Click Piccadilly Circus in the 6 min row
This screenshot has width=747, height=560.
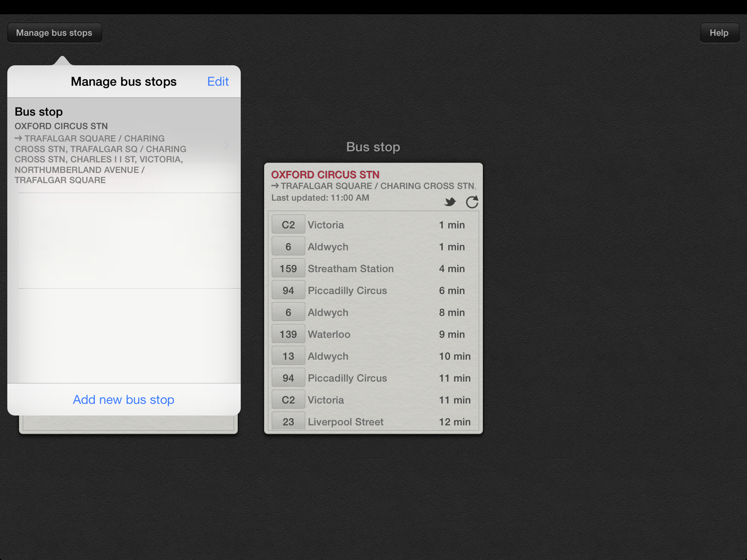pos(347,290)
